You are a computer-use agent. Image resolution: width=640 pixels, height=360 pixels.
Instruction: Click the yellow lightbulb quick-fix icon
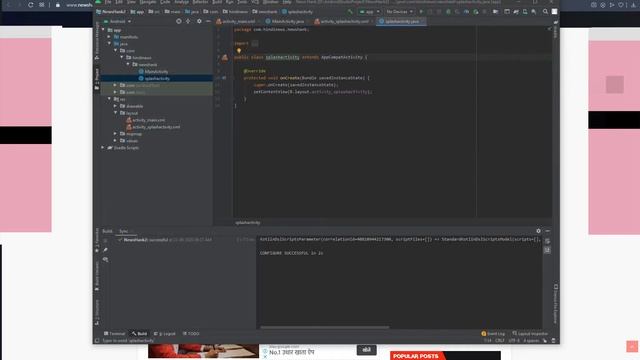239,51
